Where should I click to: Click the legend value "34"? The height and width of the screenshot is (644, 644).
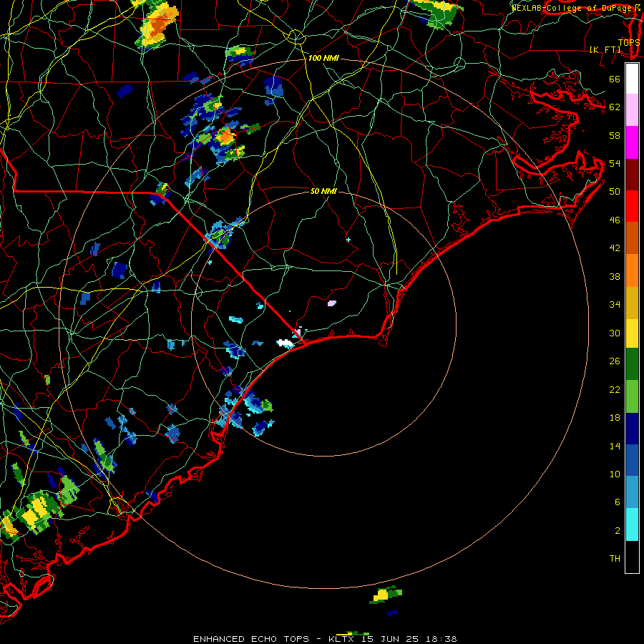coord(615,304)
